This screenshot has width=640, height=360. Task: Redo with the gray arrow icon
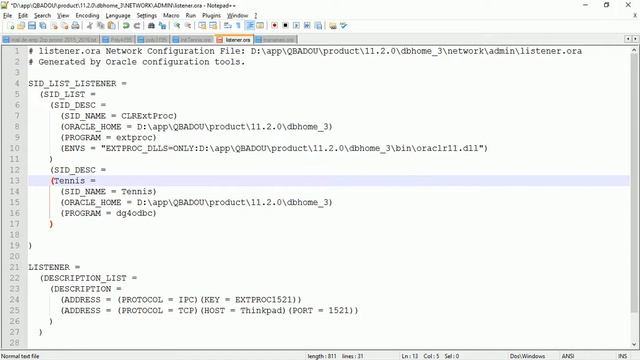[137, 26]
